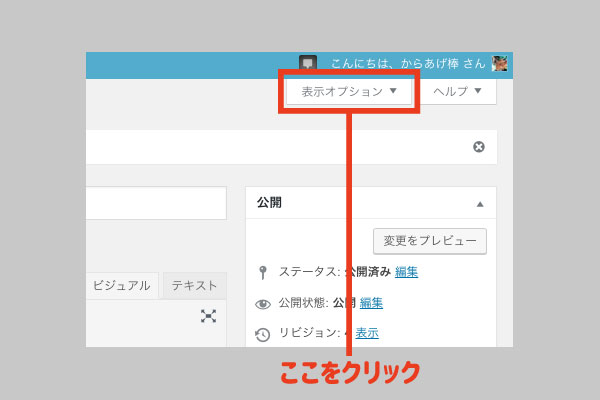The image size is (600, 400).
Task: Click the eye icon beside 公開状態
Action: click(263, 304)
